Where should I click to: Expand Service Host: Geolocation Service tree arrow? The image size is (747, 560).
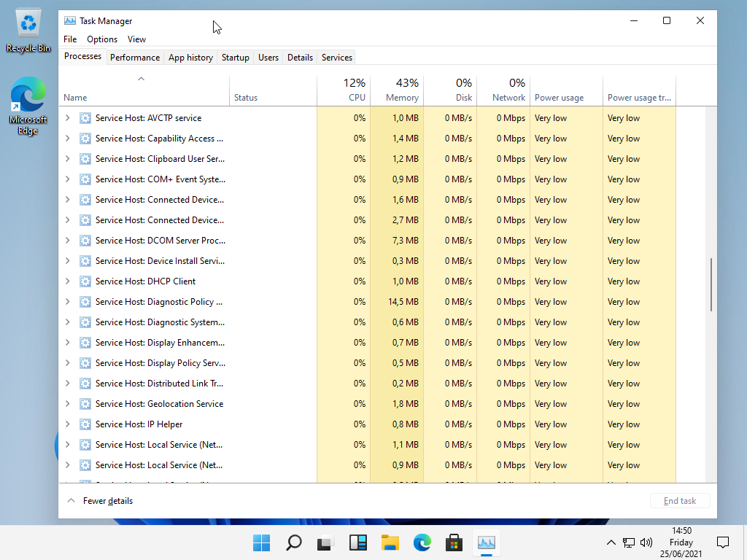coord(68,404)
